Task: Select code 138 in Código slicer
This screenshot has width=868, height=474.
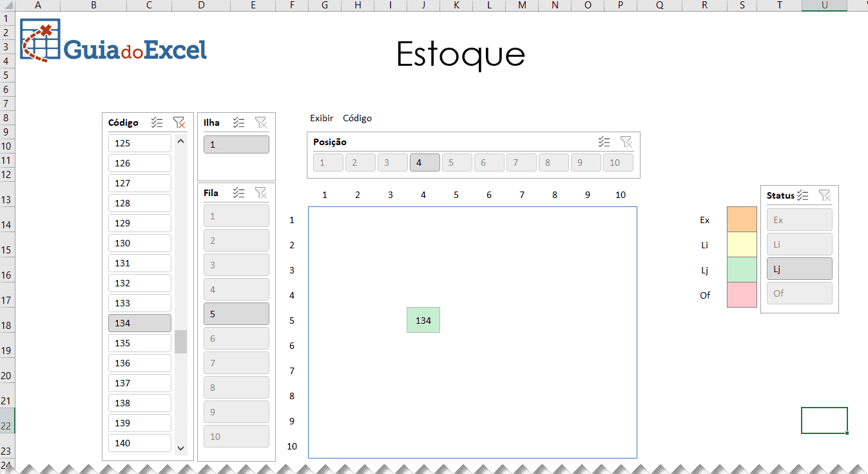Action: pos(140,403)
